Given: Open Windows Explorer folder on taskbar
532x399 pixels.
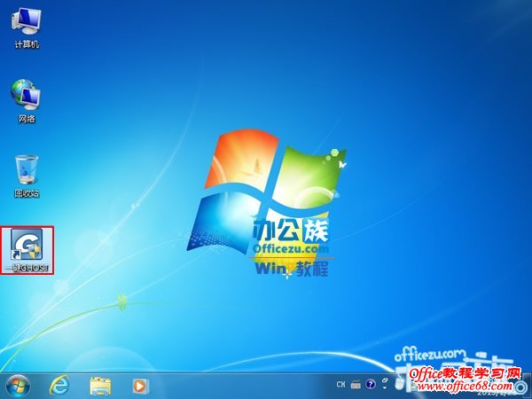Looking at the screenshot, I should point(100,386).
